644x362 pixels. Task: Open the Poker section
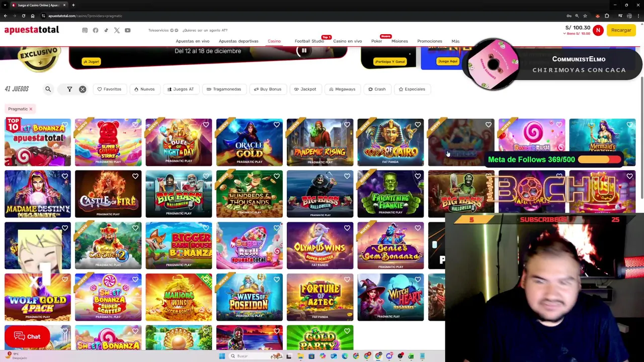[x=376, y=41]
